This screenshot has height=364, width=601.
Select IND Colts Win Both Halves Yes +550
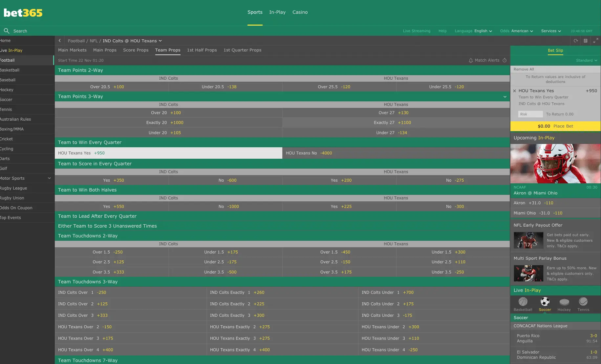[x=112, y=207]
